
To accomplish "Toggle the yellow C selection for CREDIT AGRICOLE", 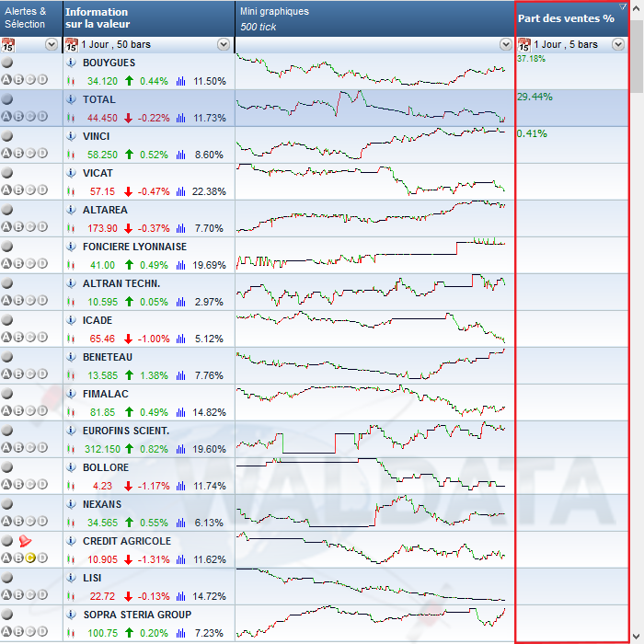I will tap(30, 558).
